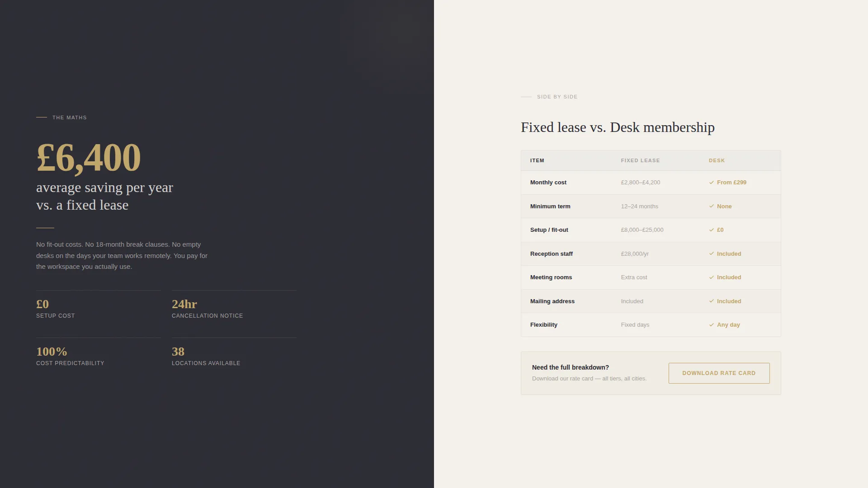Image resolution: width=868 pixels, height=488 pixels.
Task: Click Download our rate card description text
Action: 589,379
